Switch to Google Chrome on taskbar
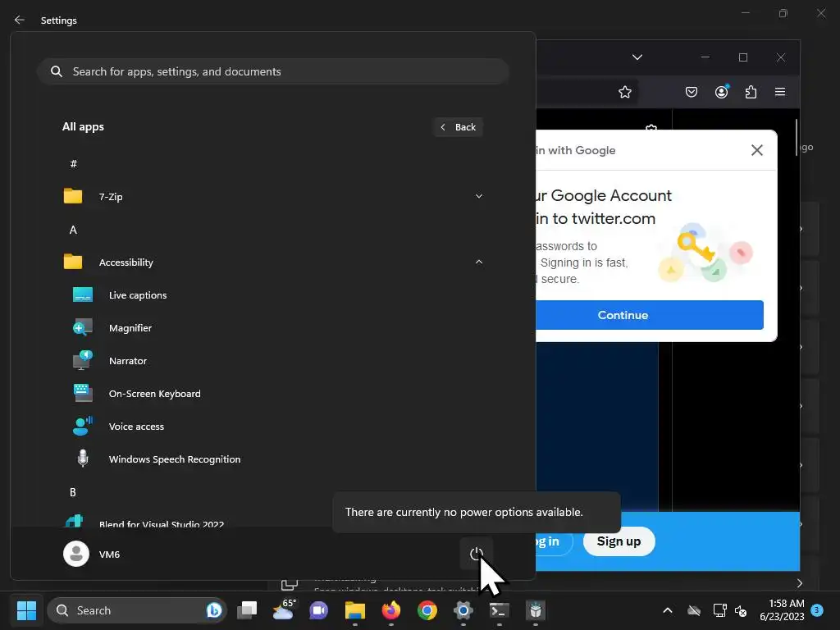 tap(427, 610)
